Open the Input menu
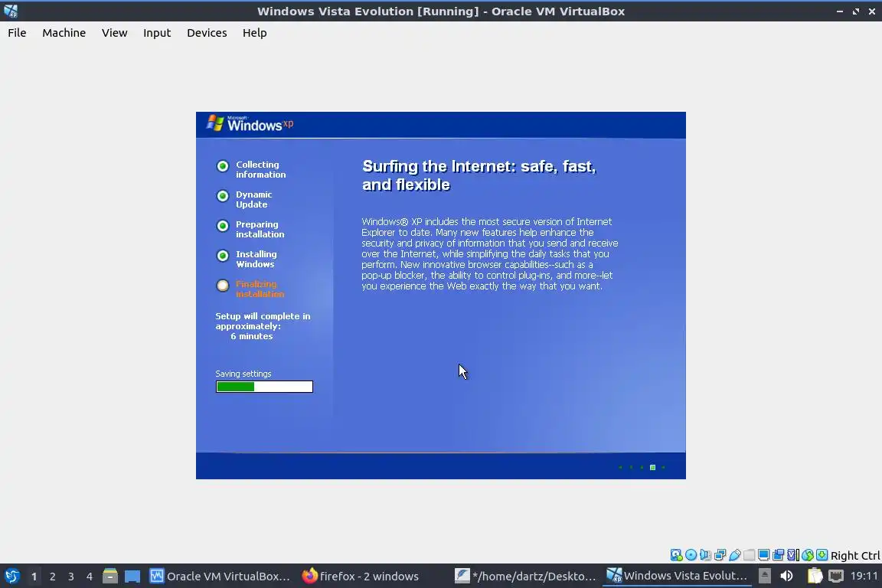Screen dimensions: 882x588 click(x=156, y=33)
